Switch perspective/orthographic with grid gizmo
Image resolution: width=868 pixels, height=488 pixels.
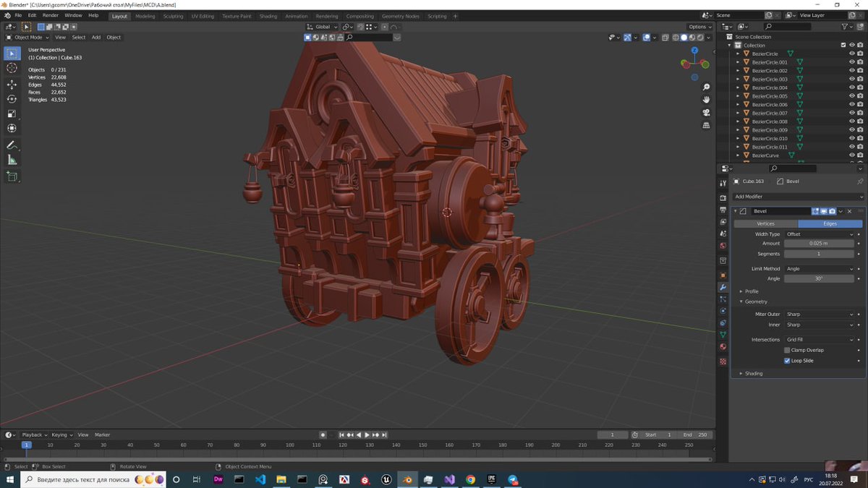[706, 125]
